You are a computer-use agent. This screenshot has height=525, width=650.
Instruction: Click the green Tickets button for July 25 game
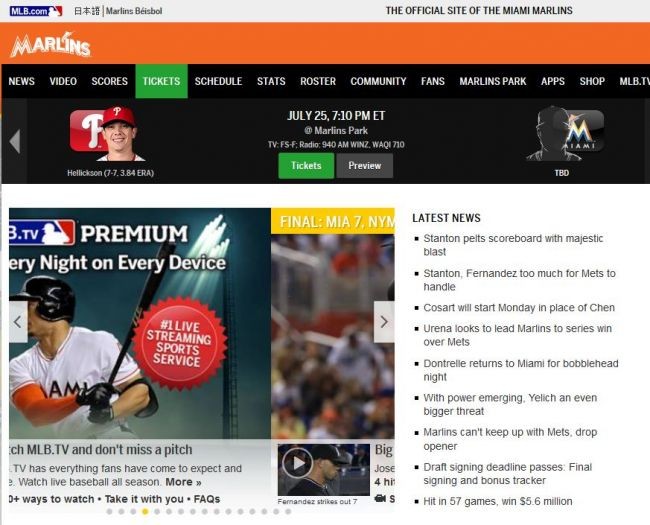coord(306,165)
